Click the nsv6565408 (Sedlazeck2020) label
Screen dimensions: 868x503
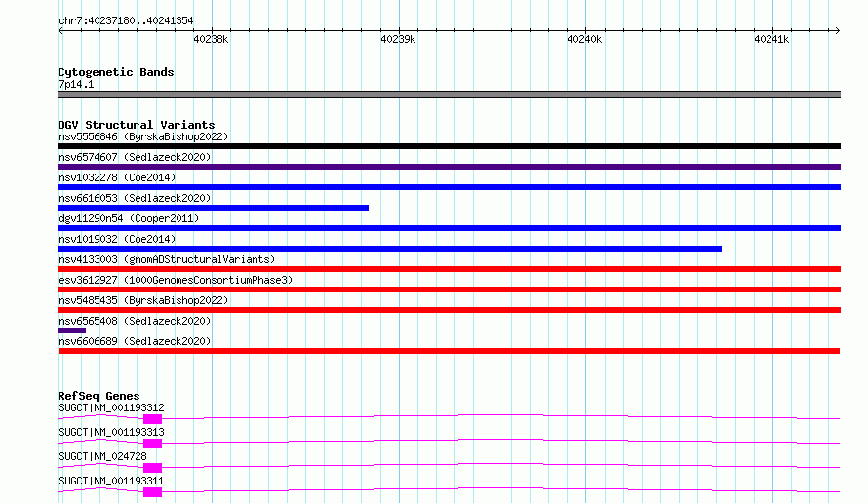click(135, 321)
